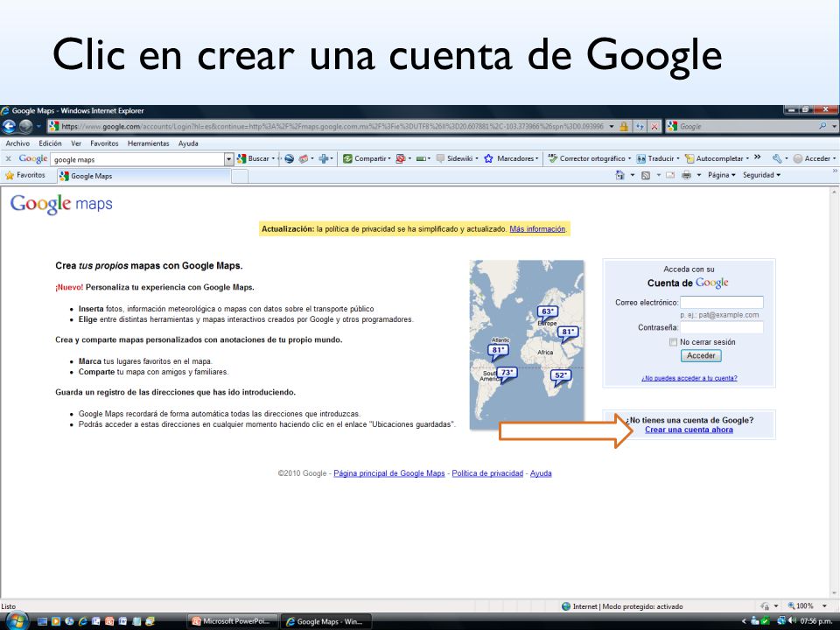Click the Internet protected mode globe in status bar
Screen dimensions: 840x630
tap(566, 606)
